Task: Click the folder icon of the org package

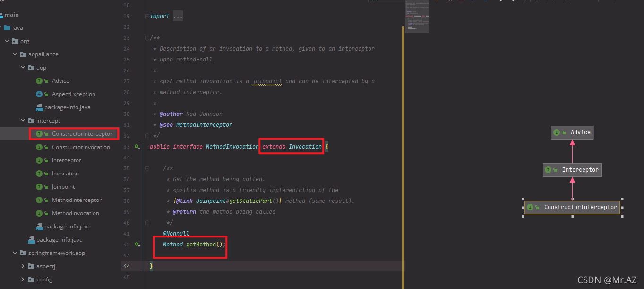Action: (15, 41)
